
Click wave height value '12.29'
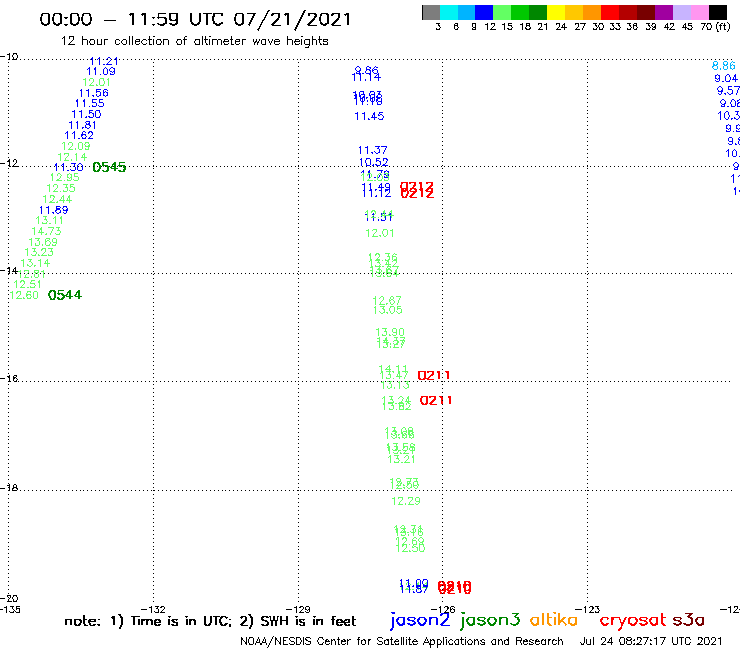[406, 501]
